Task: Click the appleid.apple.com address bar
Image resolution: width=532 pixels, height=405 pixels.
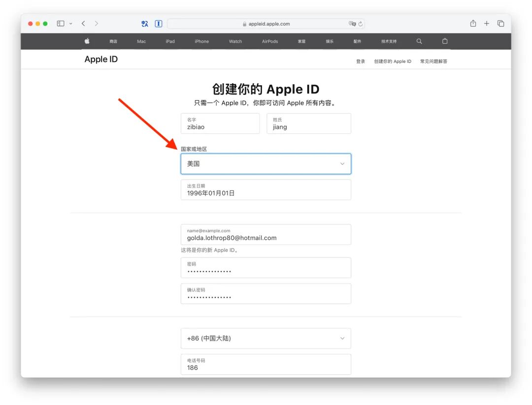Action: [x=266, y=24]
